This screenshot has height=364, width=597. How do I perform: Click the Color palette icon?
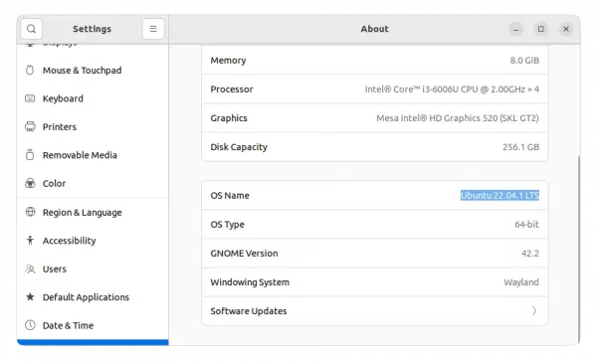click(x=30, y=184)
